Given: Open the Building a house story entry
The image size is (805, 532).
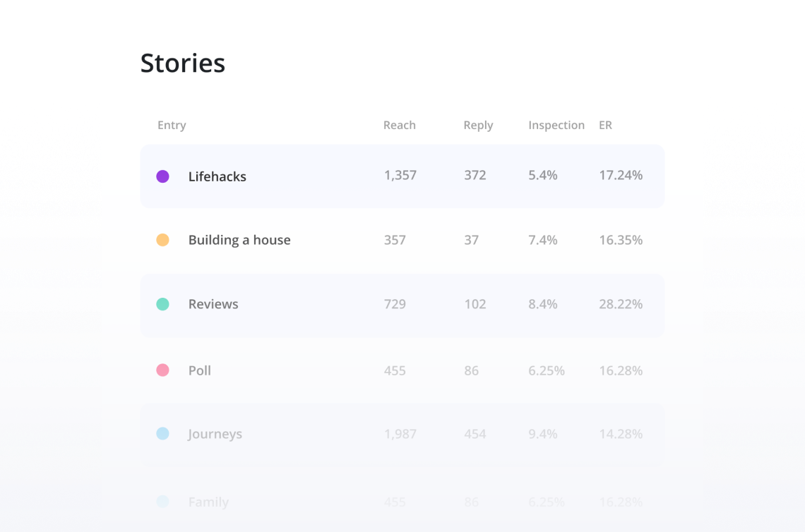Looking at the screenshot, I should (402, 240).
